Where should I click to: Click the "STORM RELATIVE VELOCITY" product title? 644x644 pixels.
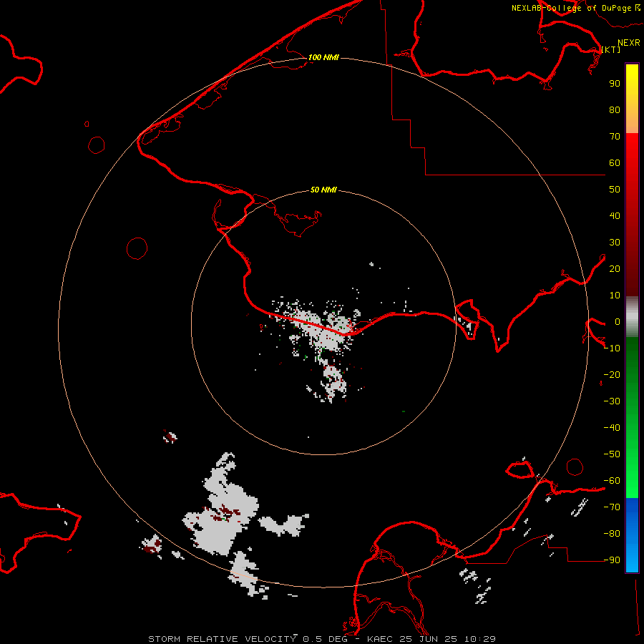[x=222, y=639]
